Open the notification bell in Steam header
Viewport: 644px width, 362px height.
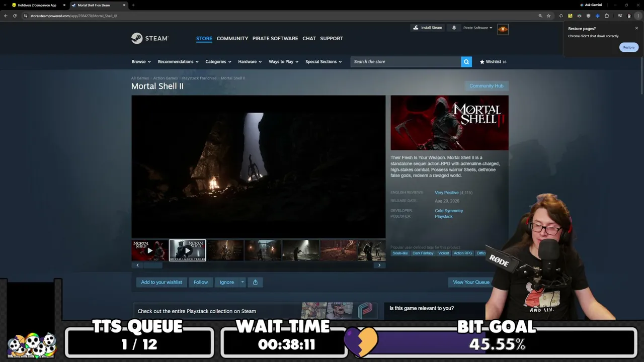click(x=454, y=28)
